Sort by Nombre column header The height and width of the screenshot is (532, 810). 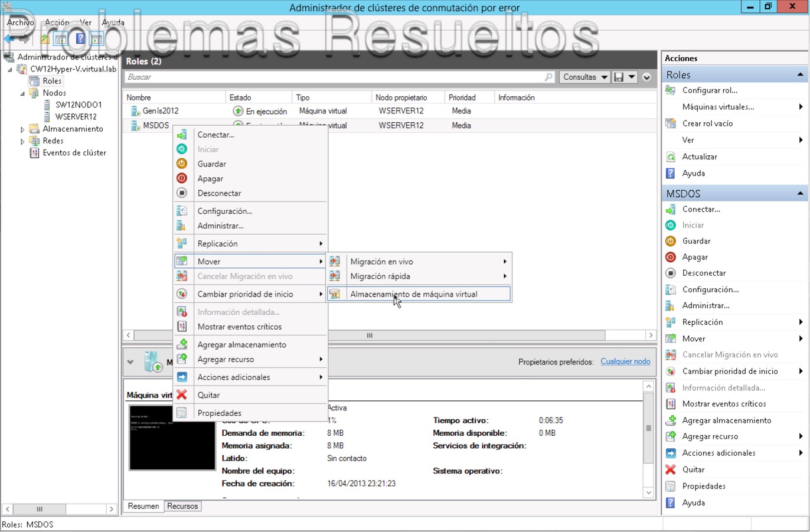click(x=174, y=97)
